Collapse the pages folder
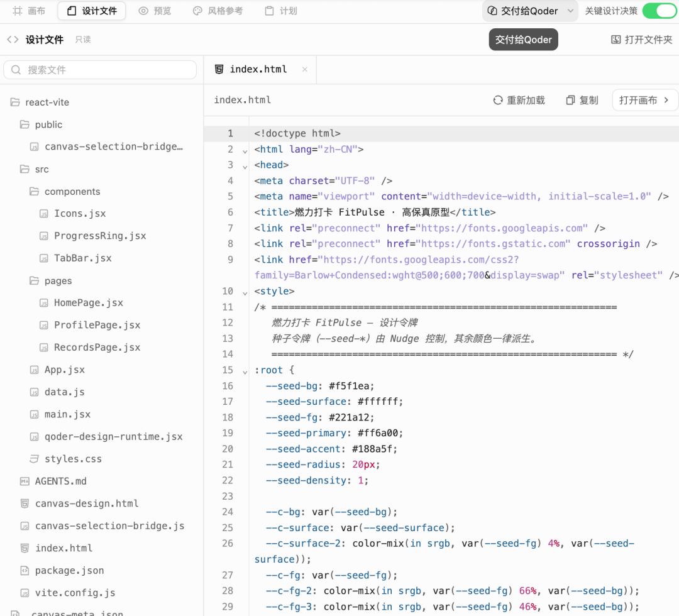The height and width of the screenshot is (616, 679). pyautogui.click(x=51, y=281)
